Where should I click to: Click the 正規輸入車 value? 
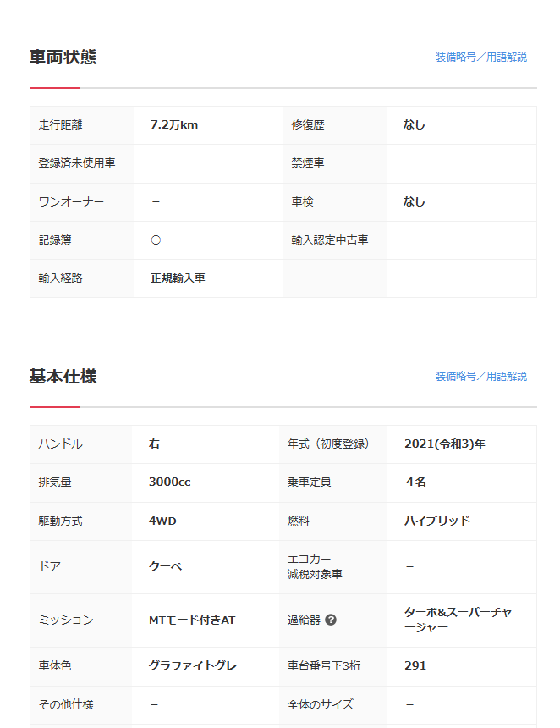[178, 279]
